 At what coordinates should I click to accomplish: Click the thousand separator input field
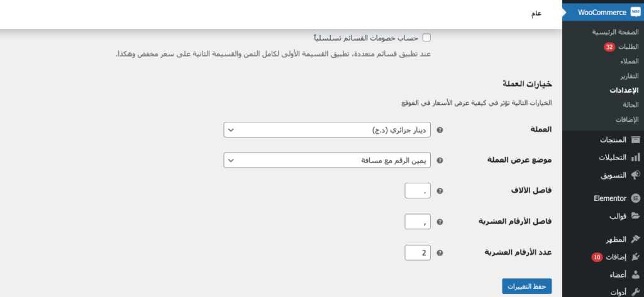418,191
